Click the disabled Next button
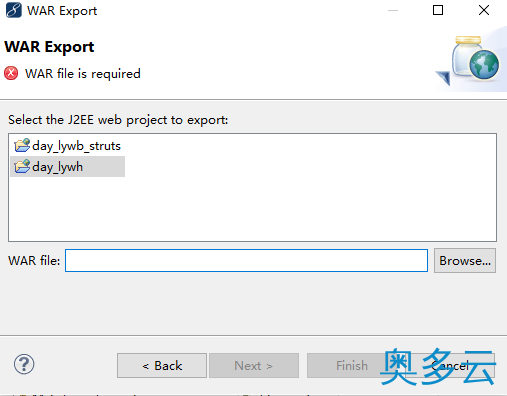507x396 pixels. tap(254, 366)
